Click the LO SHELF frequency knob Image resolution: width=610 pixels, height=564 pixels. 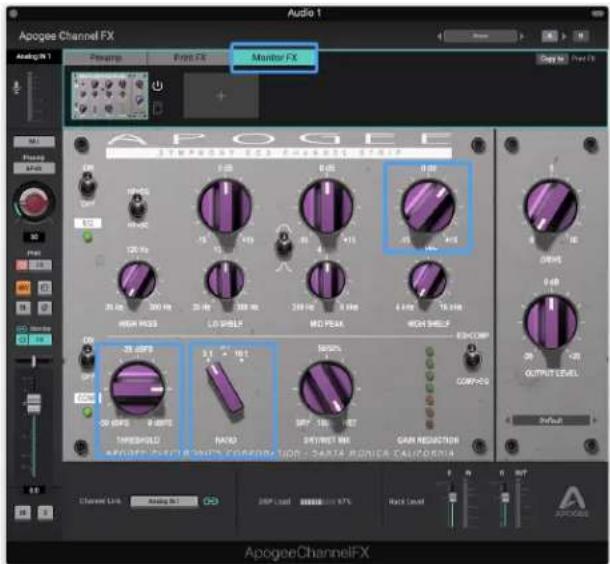[x=225, y=280]
